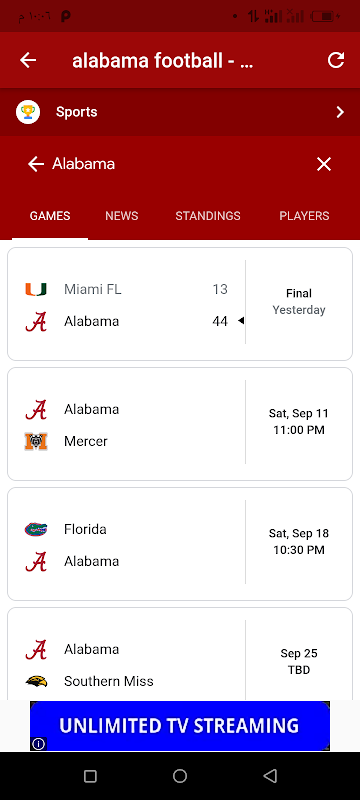360x800 pixels.
Task: Go back using arrow beside Alabama
Action: point(36,164)
